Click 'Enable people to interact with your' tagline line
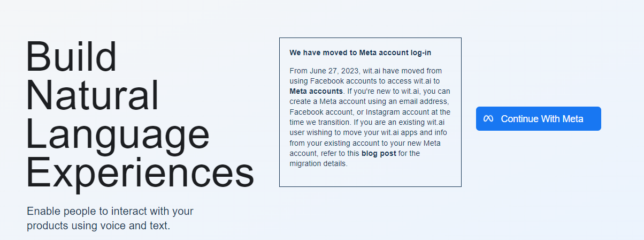 pos(110,211)
